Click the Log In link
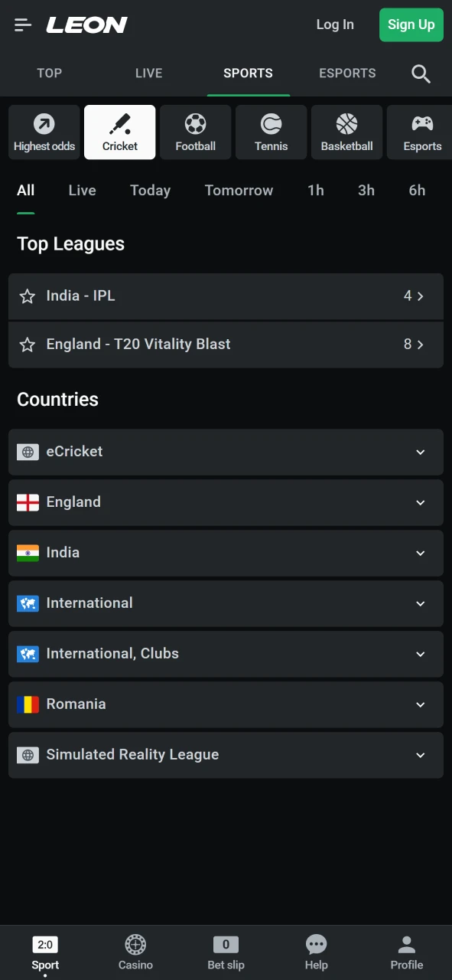 coord(335,24)
